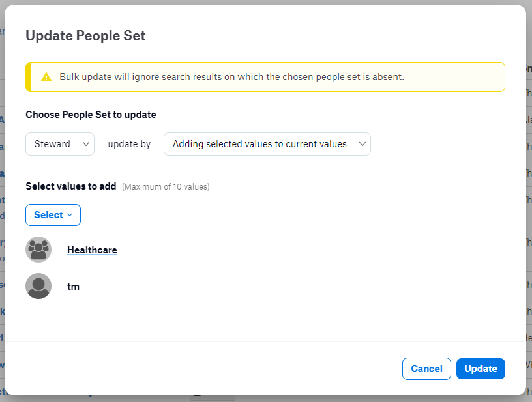Click the chevron arrow on Steward dropdown

tap(86, 144)
